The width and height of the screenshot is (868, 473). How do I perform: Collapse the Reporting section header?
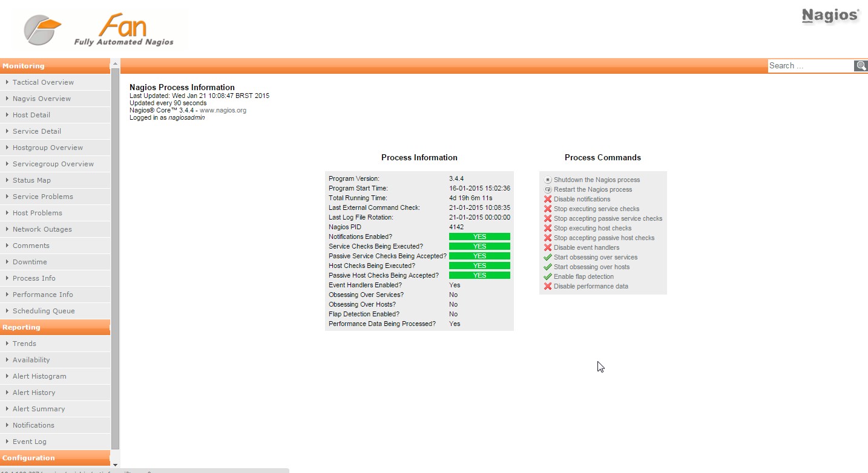point(55,327)
